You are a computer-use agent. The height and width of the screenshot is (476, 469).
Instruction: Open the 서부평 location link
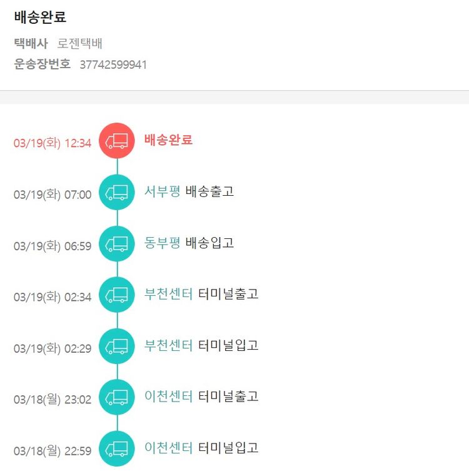tap(162, 191)
